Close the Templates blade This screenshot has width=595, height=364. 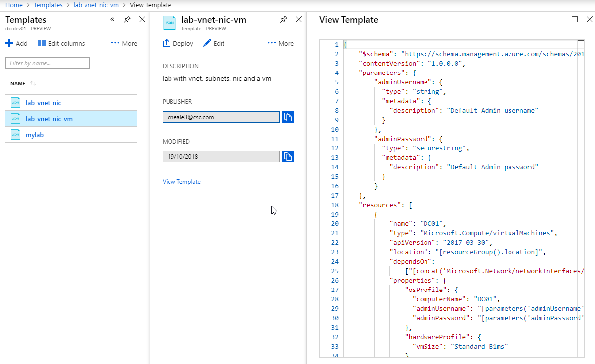142,19
